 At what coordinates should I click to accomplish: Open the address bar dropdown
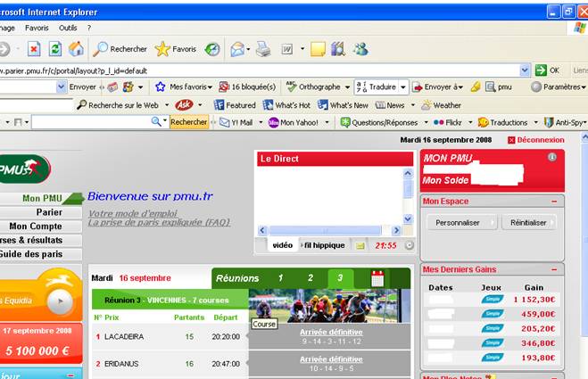[x=525, y=70]
